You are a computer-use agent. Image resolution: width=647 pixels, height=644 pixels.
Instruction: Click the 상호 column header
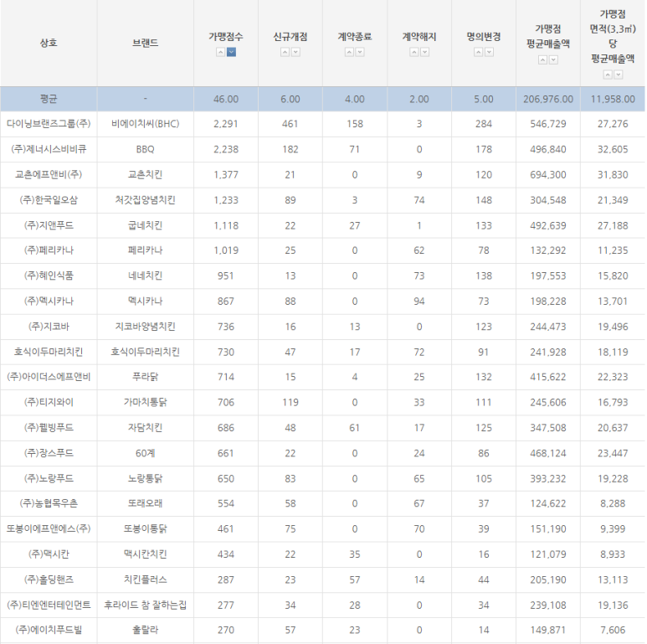pyautogui.click(x=49, y=43)
